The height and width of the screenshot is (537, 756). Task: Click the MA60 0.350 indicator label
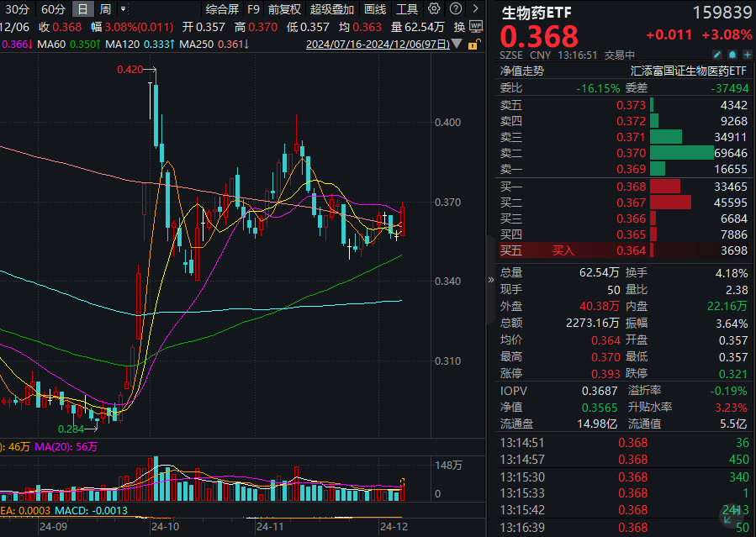[x=69, y=45]
